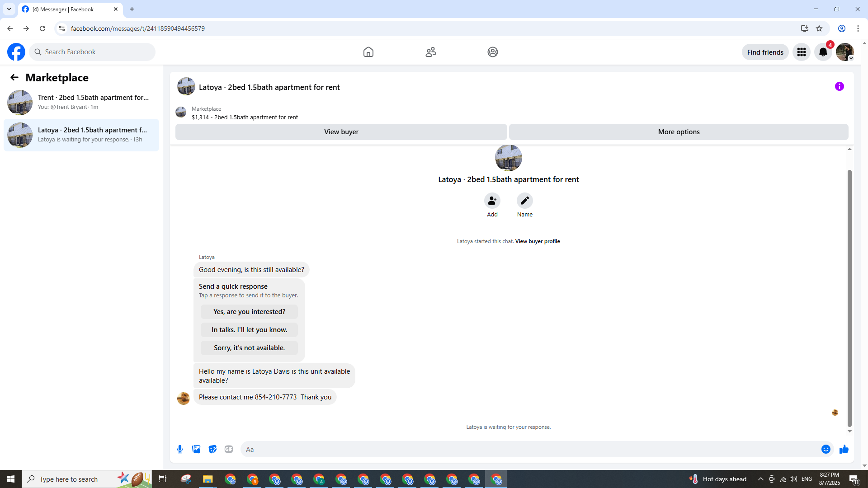This screenshot has height=488, width=868.
Task: Click the More options button
Action: click(x=679, y=132)
